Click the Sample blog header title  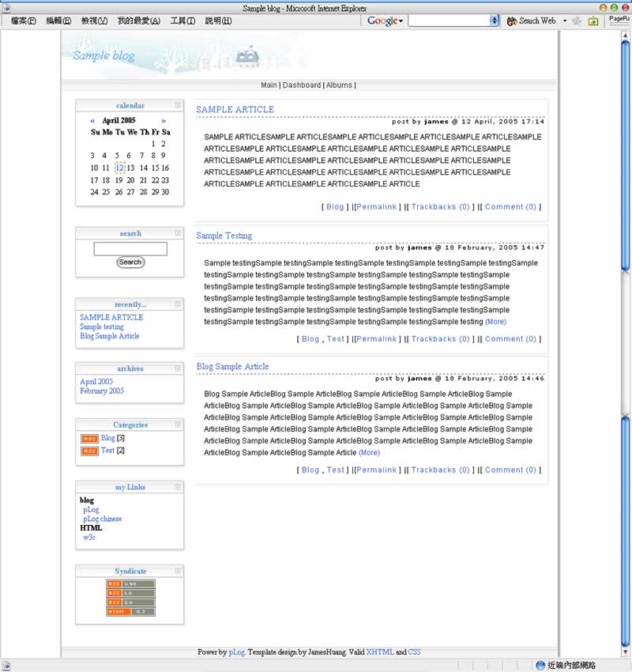point(103,55)
